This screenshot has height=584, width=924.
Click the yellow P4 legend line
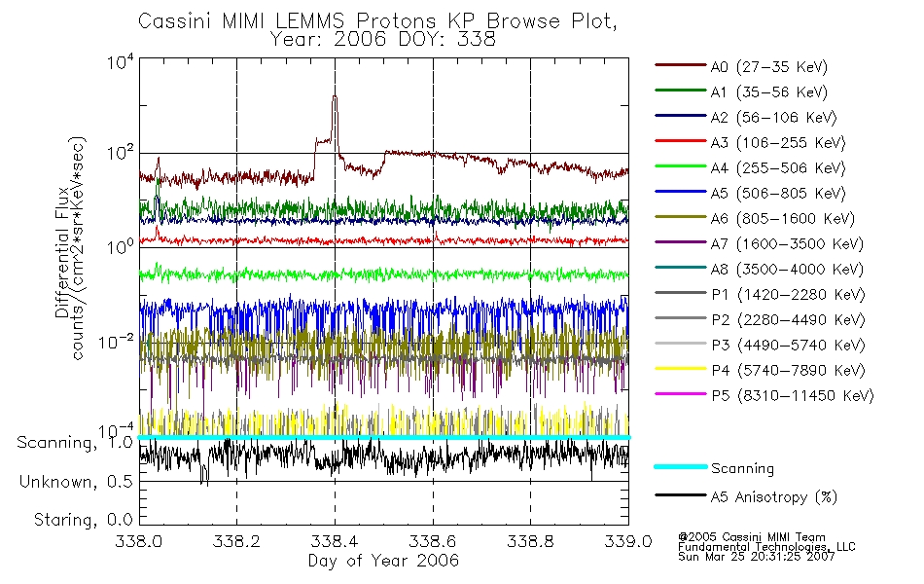(681, 369)
